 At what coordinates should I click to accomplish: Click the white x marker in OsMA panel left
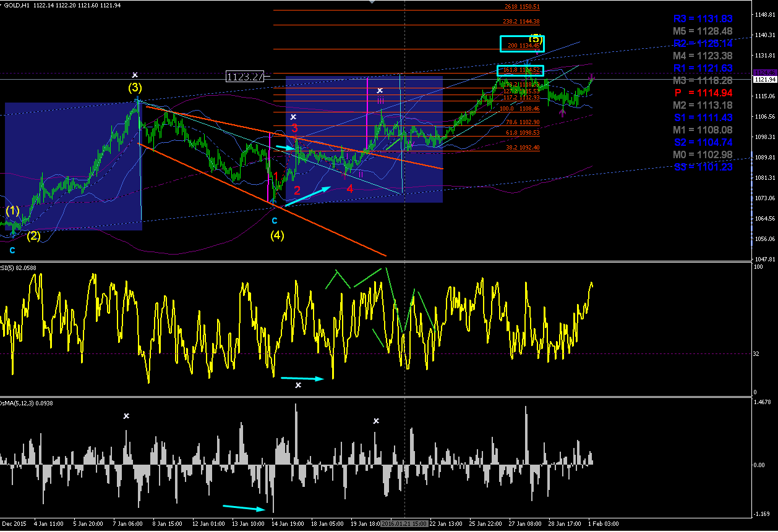pyautogui.click(x=126, y=416)
